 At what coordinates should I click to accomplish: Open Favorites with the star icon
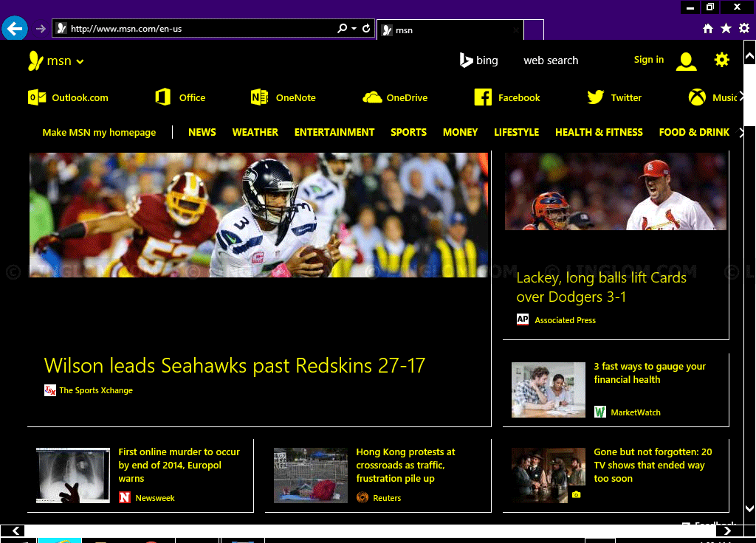click(x=726, y=29)
